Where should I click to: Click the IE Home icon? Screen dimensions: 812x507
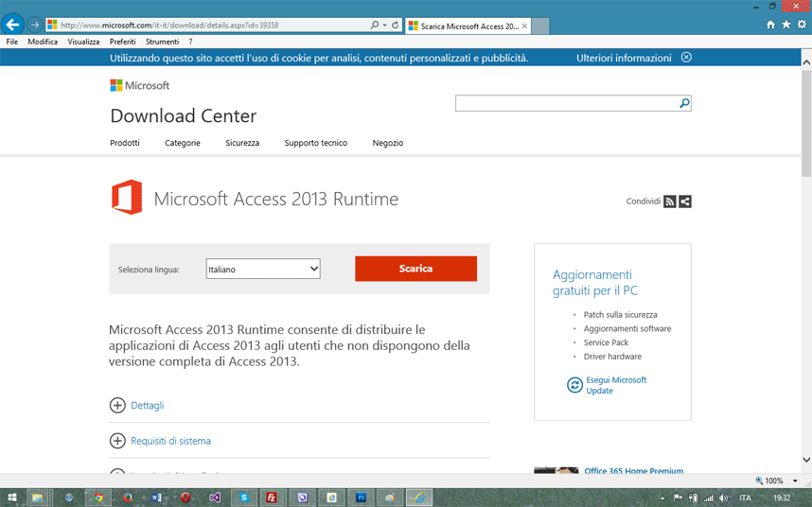pyautogui.click(x=771, y=25)
